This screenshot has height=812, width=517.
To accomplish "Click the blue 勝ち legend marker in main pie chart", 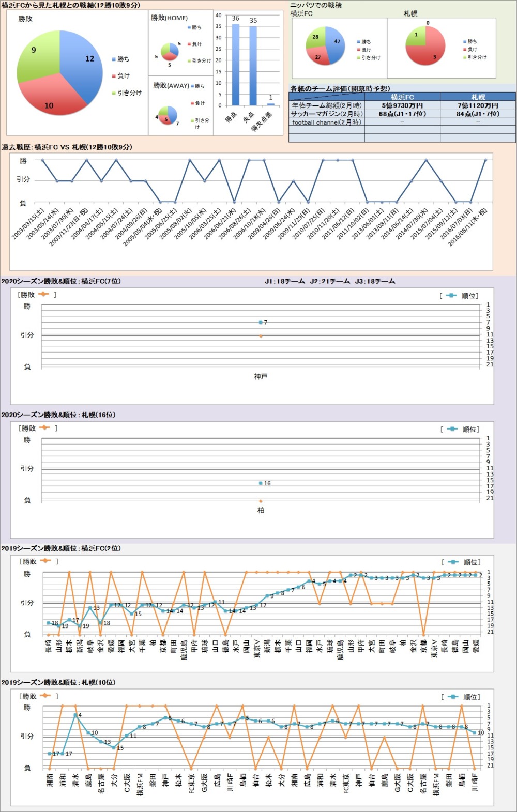I will pos(114,59).
